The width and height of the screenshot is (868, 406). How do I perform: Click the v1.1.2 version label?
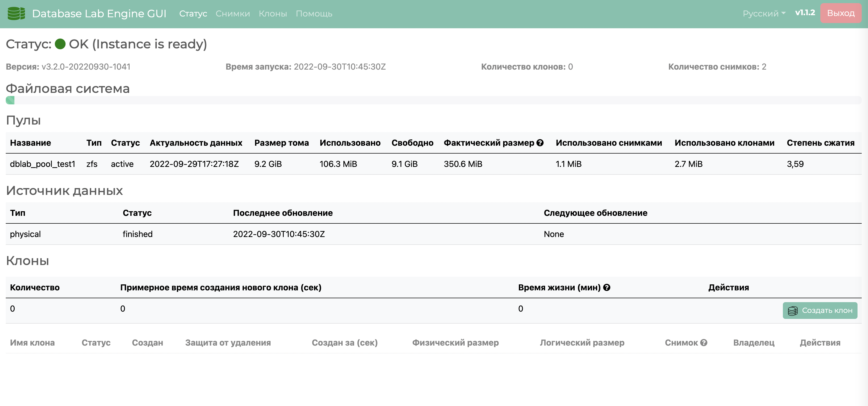(805, 13)
